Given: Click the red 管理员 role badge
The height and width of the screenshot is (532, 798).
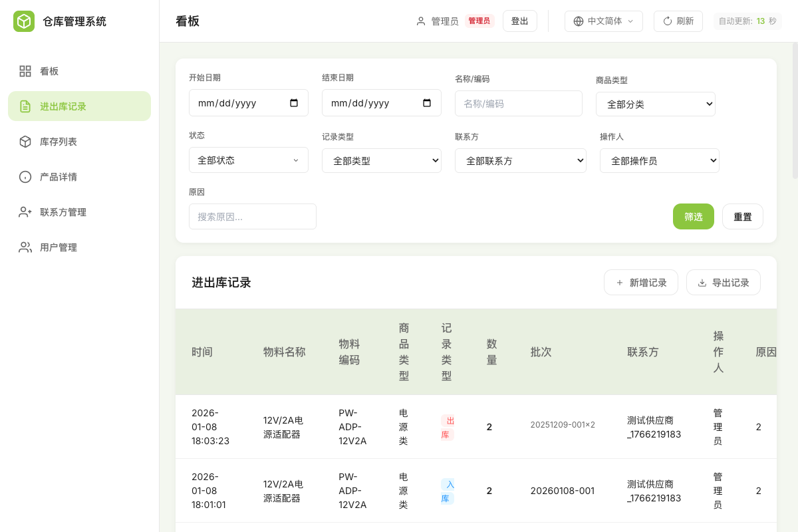Looking at the screenshot, I should 479,21.
